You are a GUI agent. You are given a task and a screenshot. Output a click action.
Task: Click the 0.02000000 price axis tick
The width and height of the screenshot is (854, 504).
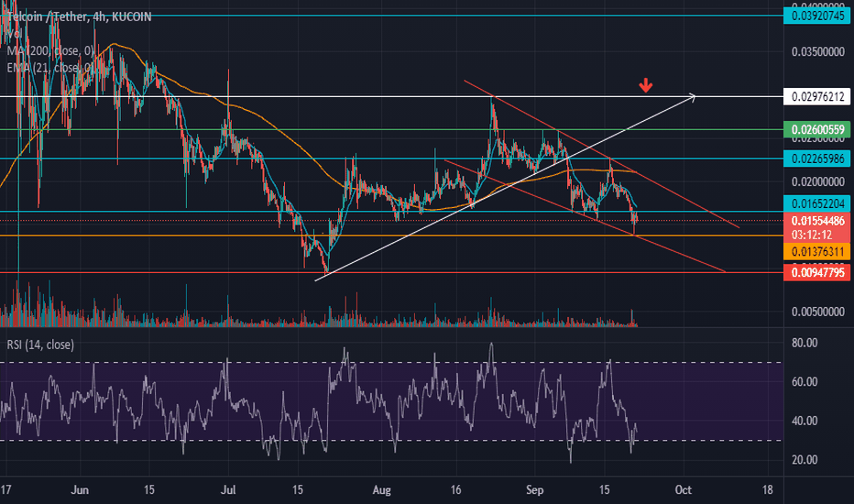click(x=818, y=181)
